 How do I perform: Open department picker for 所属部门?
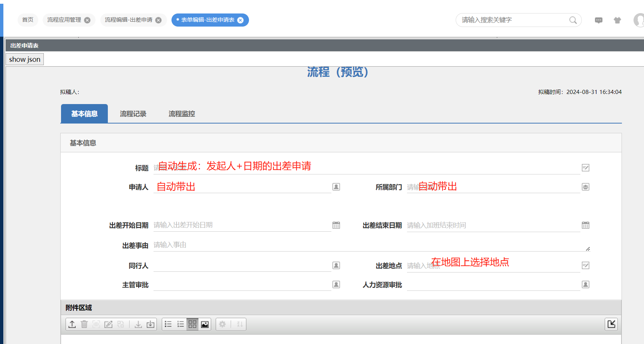point(586,187)
